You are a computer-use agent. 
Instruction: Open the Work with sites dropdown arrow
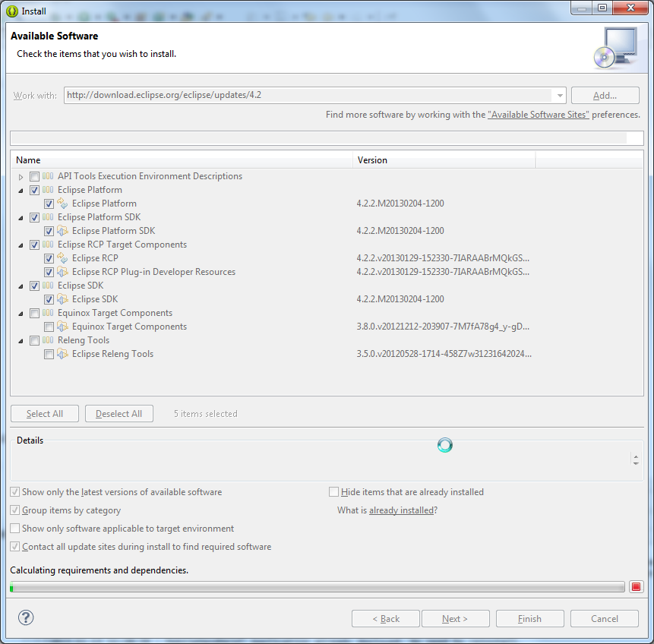click(559, 96)
